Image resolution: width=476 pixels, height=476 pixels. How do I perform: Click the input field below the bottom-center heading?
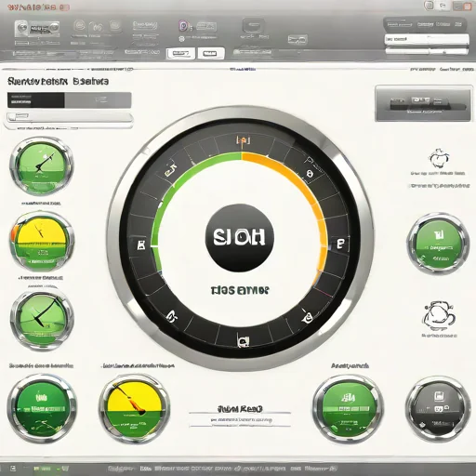click(x=240, y=420)
